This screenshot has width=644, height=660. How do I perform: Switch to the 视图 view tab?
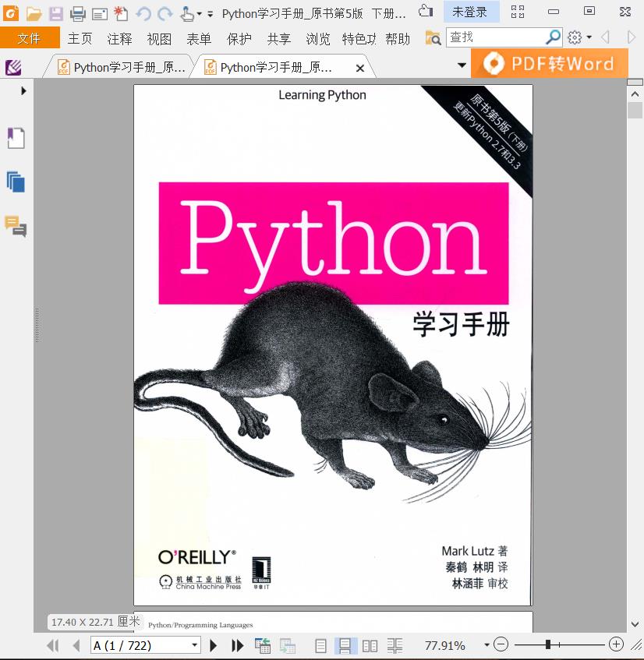point(159,39)
